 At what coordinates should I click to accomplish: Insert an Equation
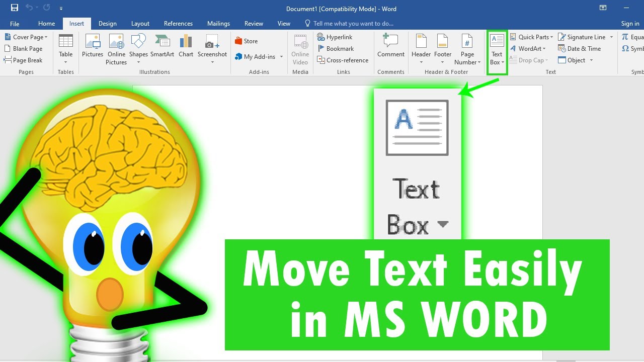pos(632,37)
